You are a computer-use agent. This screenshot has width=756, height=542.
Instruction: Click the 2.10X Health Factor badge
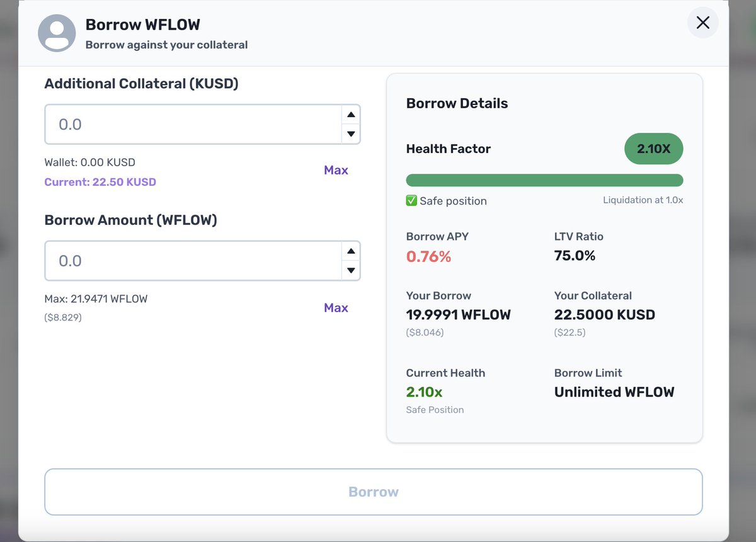click(653, 149)
